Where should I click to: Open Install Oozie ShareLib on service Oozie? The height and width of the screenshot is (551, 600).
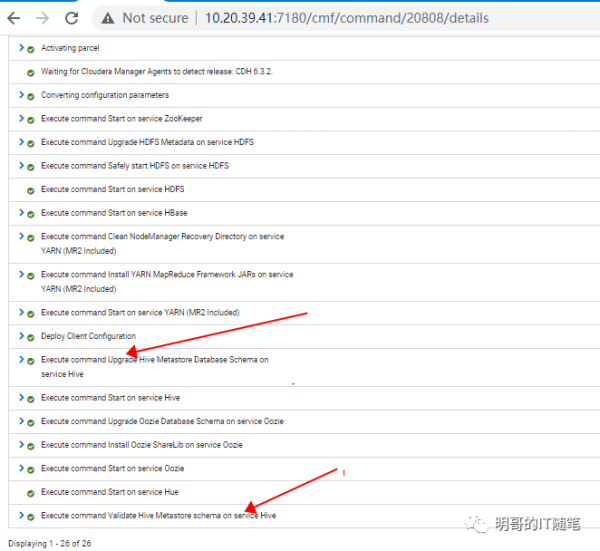pos(141,445)
